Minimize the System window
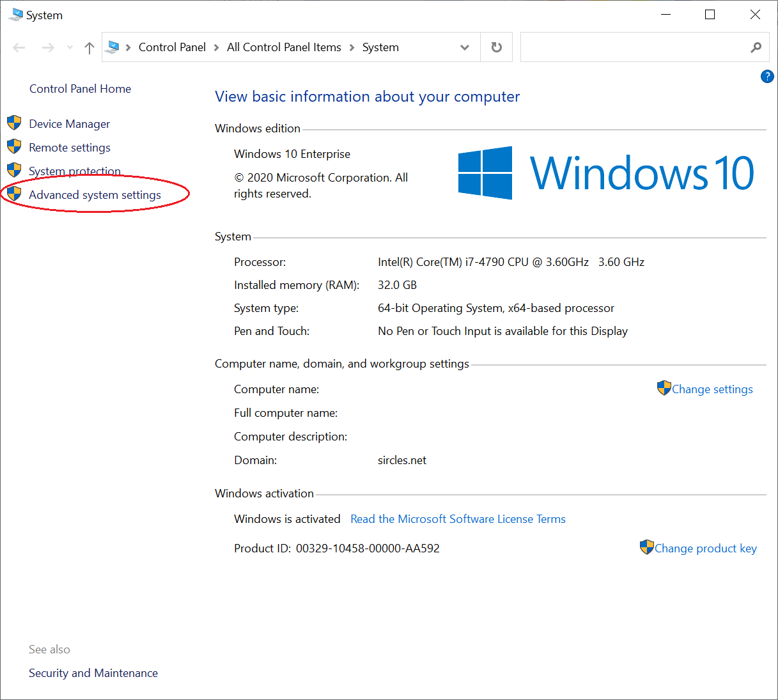The width and height of the screenshot is (778, 700). pyautogui.click(x=665, y=15)
